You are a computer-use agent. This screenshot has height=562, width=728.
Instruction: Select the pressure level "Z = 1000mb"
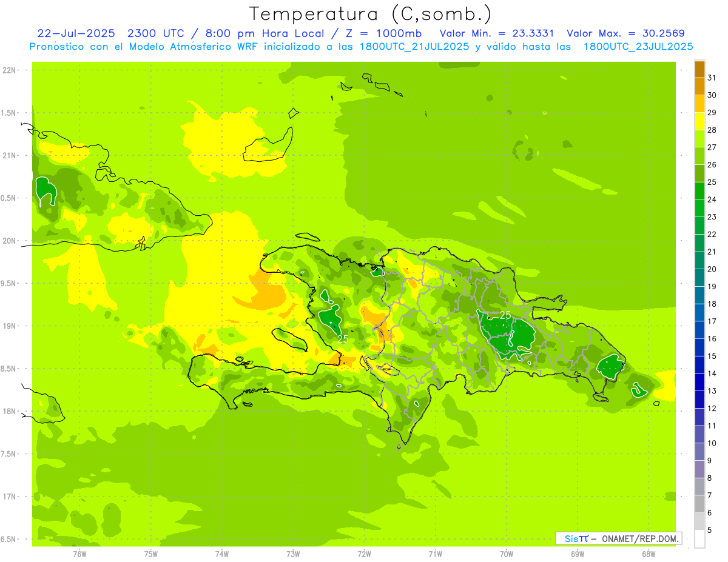click(383, 33)
